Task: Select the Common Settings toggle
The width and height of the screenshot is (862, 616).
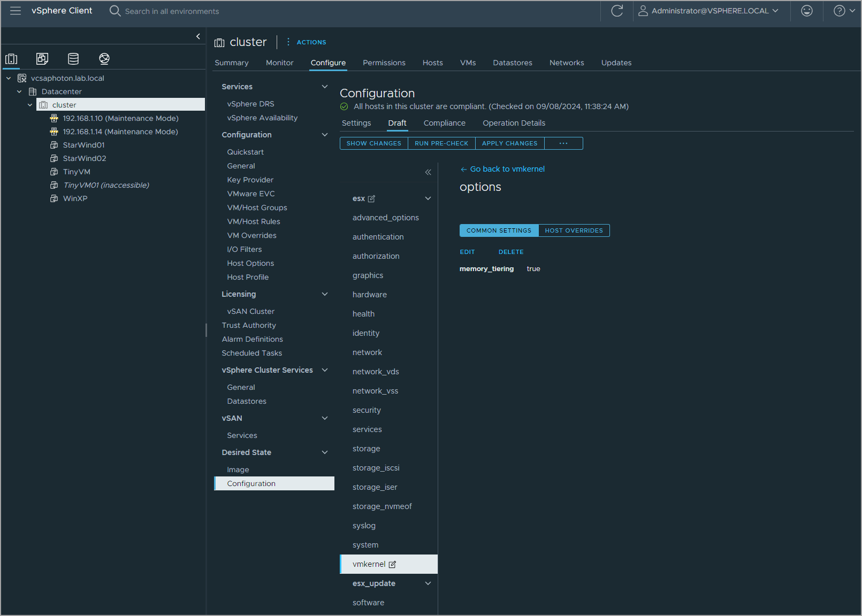Action: pos(499,230)
